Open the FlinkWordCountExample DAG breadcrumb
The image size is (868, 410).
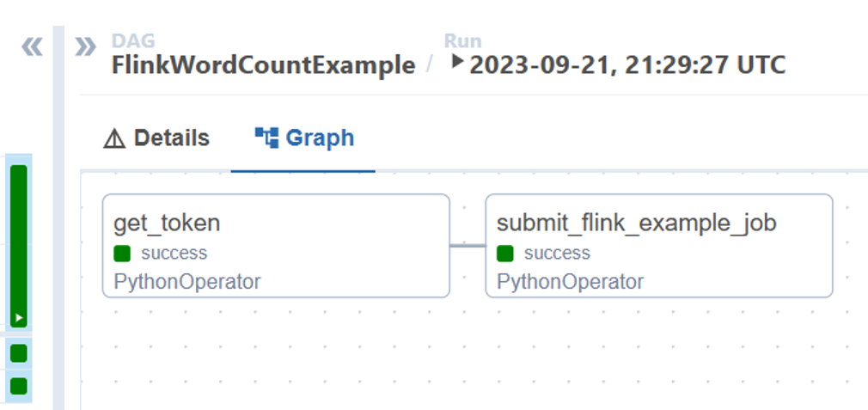(x=264, y=65)
